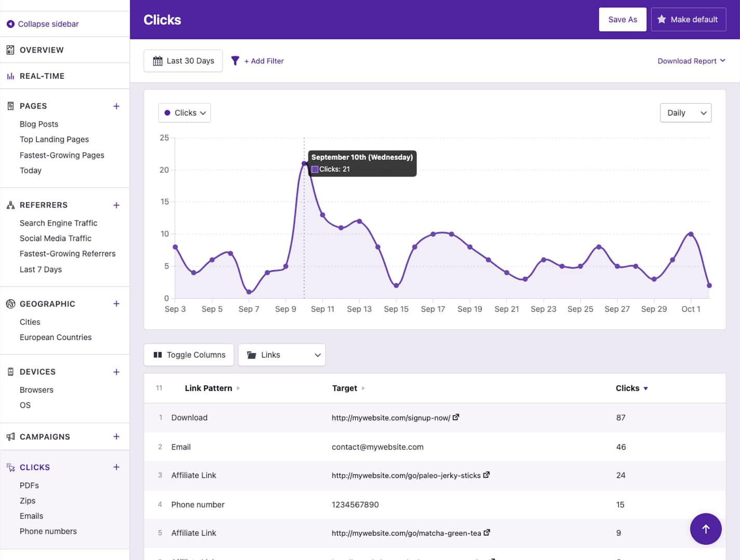
Task: Sort table by Link Pattern column
Action: tap(209, 388)
